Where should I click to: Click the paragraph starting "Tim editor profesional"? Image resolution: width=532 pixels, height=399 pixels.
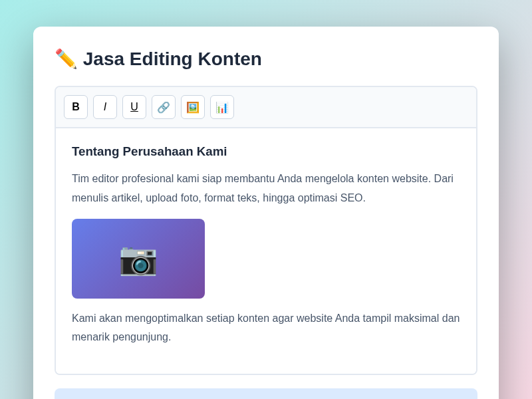click(x=263, y=188)
